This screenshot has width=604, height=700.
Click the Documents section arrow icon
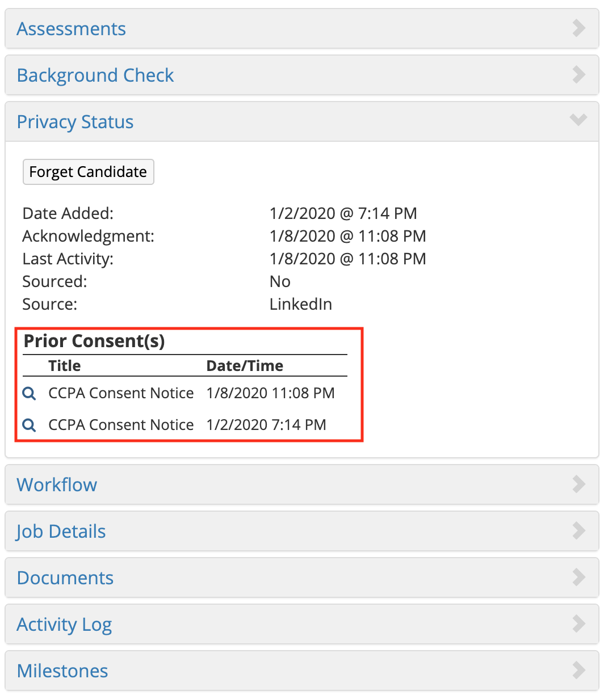coord(578,577)
